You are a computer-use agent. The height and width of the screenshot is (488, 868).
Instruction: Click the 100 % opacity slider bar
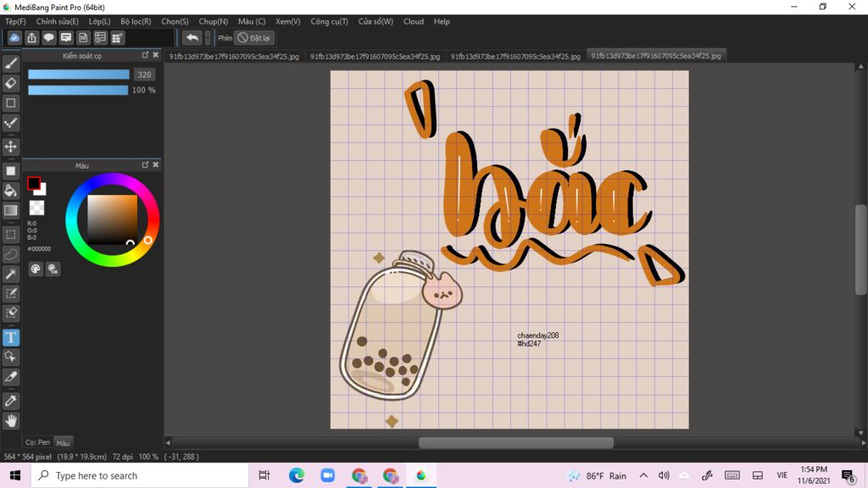click(x=78, y=90)
